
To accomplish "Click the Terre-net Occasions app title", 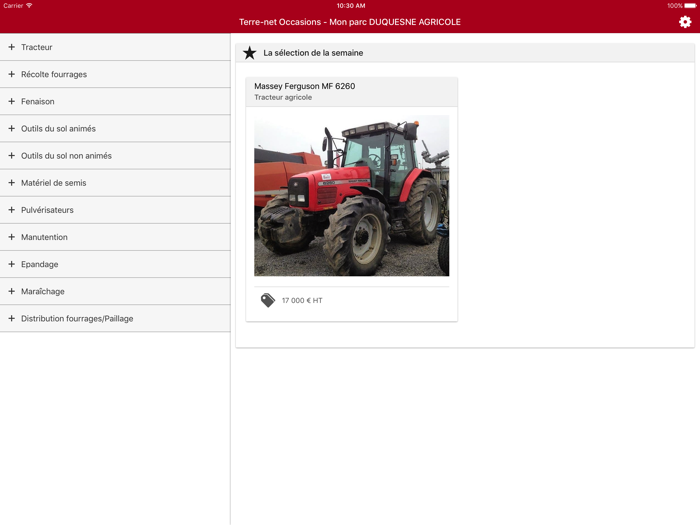I will [350, 22].
